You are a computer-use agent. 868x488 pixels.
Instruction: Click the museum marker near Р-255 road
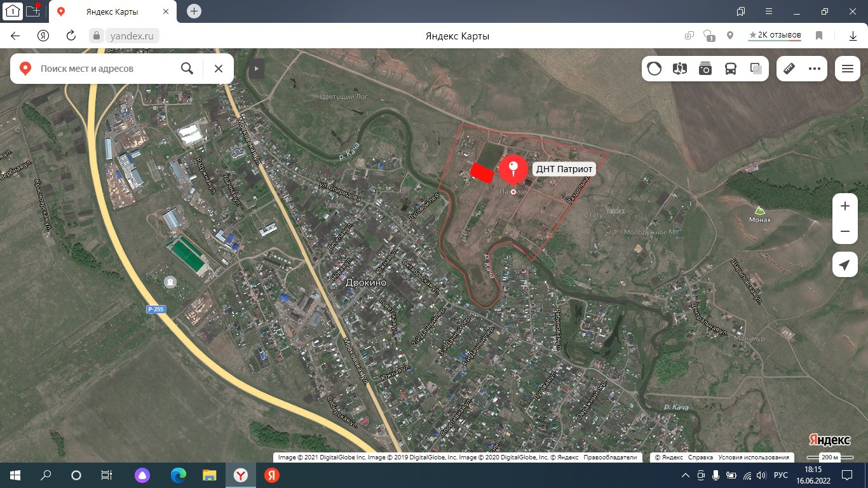click(x=170, y=281)
